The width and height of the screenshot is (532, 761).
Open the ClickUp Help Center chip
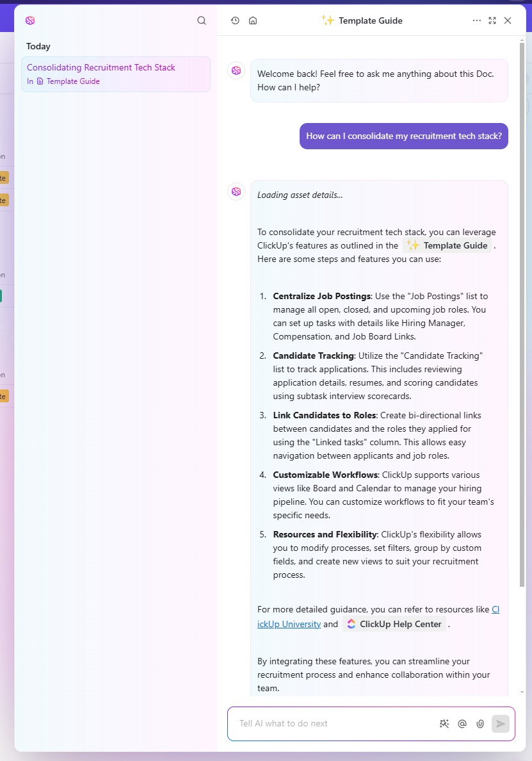[x=394, y=624]
